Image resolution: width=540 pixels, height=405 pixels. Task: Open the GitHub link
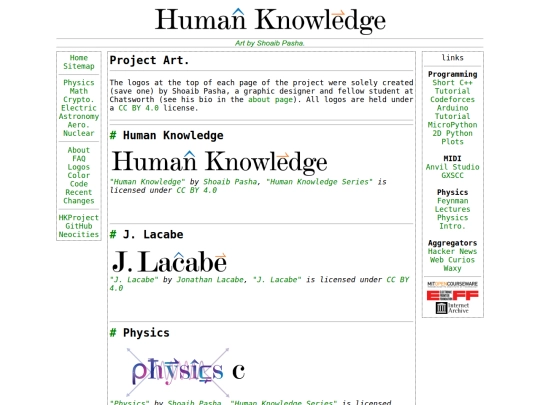coord(79,226)
